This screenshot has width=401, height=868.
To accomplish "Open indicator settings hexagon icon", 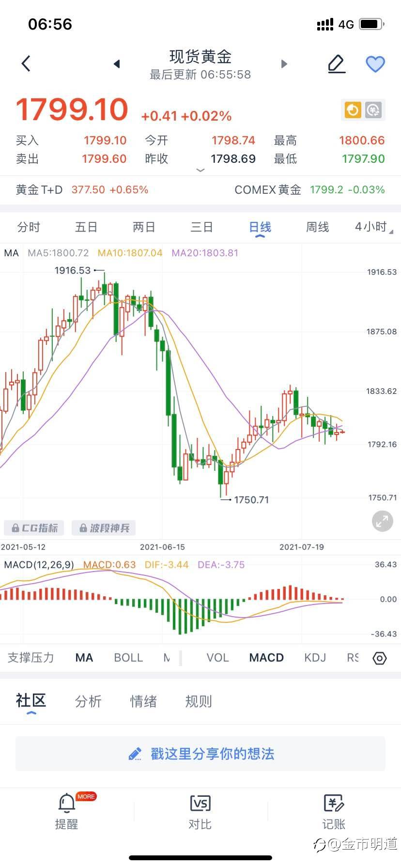I will [x=380, y=658].
